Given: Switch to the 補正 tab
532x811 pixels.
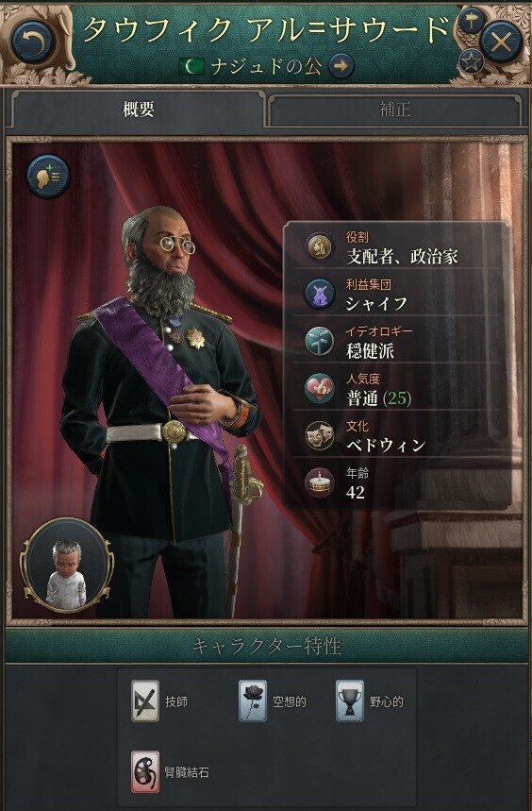Looking at the screenshot, I should click(x=395, y=110).
